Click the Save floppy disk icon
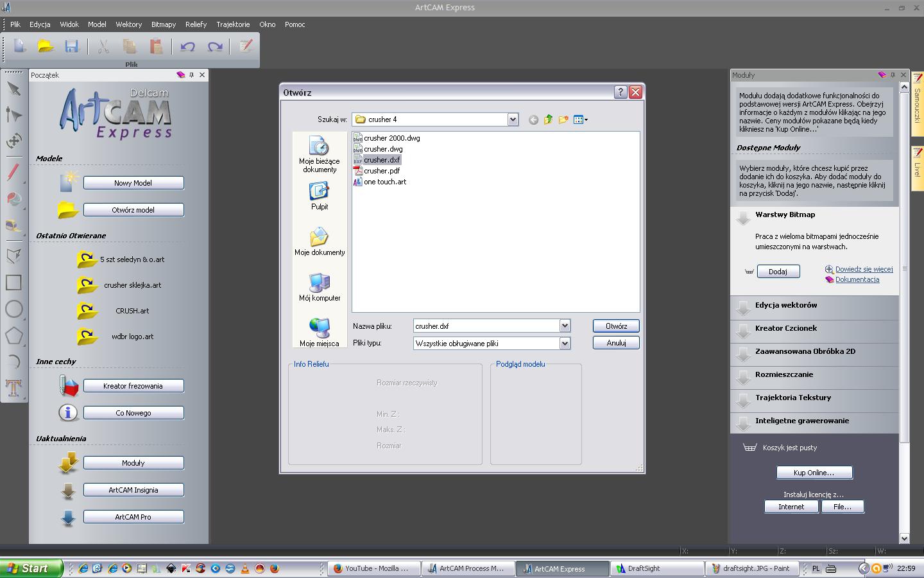Image resolution: width=924 pixels, height=578 pixels. point(71,46)
